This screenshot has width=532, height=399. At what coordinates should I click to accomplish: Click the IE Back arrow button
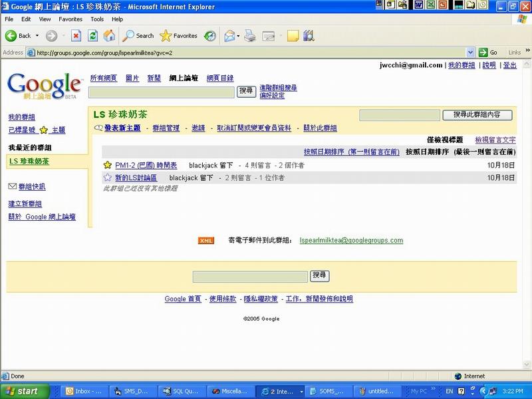click(11, 36)
